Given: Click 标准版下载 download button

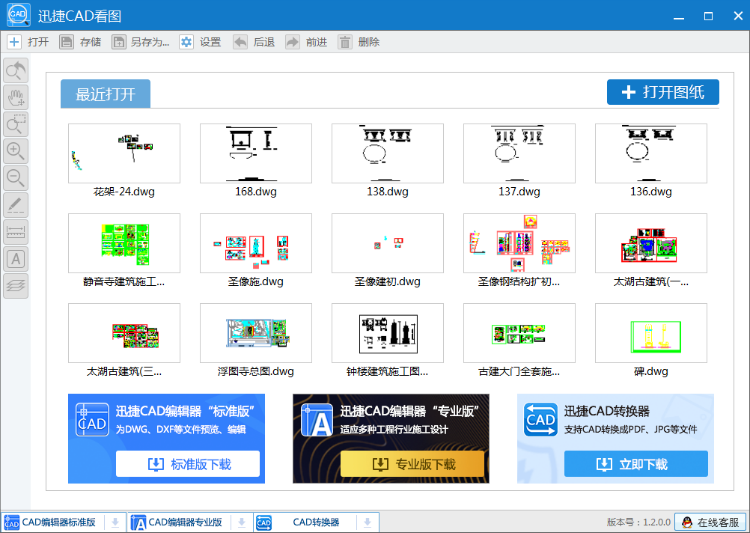Looking at the screenshot, I should coord(188,464).
